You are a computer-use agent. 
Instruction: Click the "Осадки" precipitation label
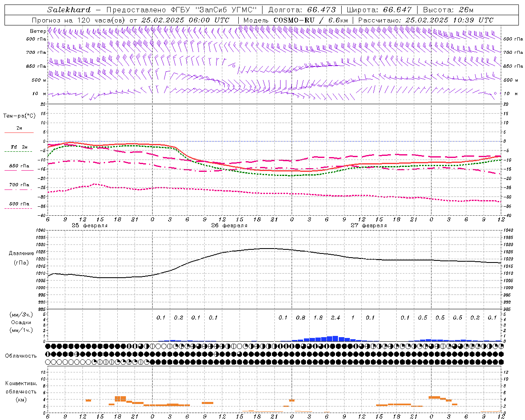click(x=21, y=322)
